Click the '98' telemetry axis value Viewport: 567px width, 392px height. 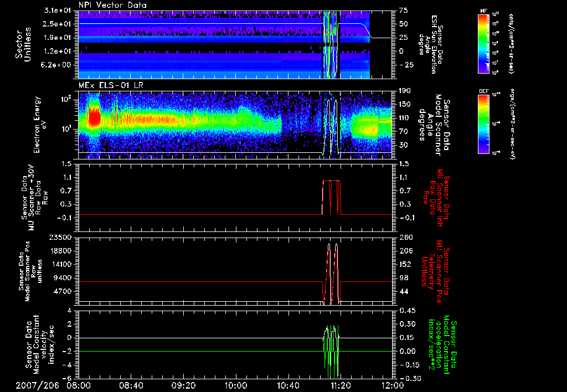(404, 278)
